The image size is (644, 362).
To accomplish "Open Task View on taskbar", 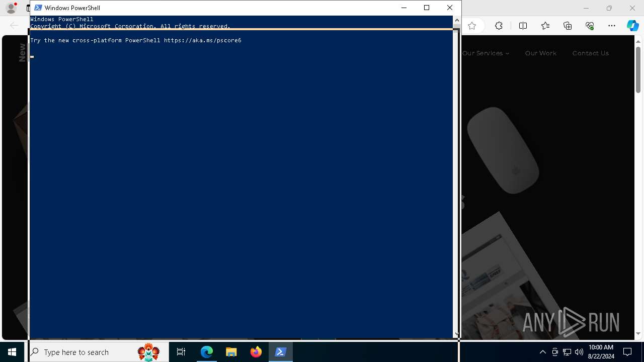I will click(x=181, y=352).
